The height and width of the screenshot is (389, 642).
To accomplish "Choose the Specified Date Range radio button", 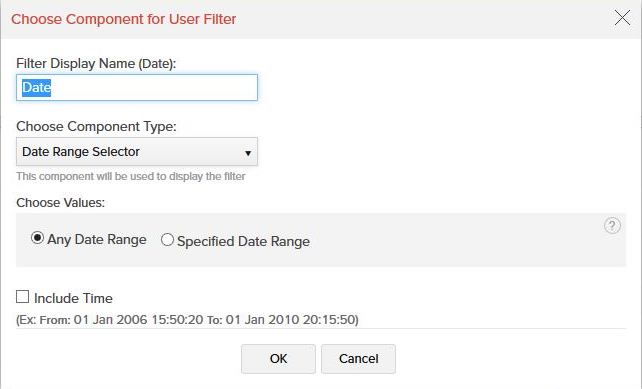I will click(167, 240).
